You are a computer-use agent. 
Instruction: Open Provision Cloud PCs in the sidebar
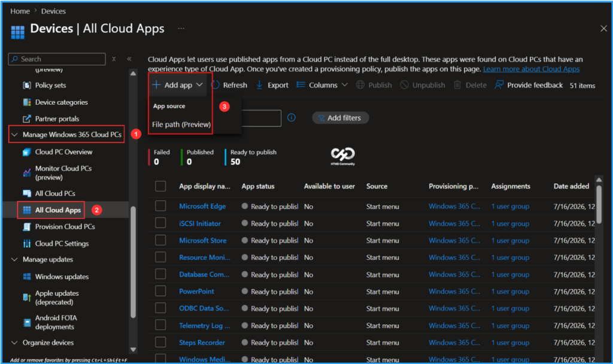point(65,227)
